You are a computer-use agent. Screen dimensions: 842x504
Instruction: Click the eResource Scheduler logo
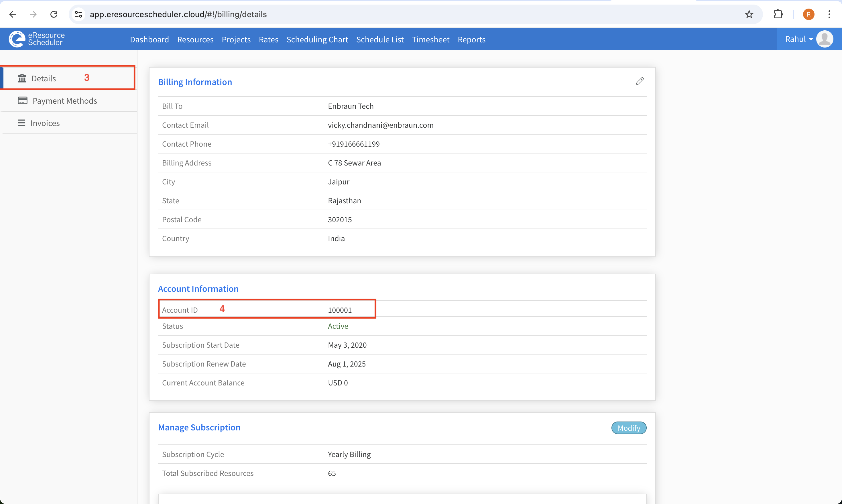(37, 39)
